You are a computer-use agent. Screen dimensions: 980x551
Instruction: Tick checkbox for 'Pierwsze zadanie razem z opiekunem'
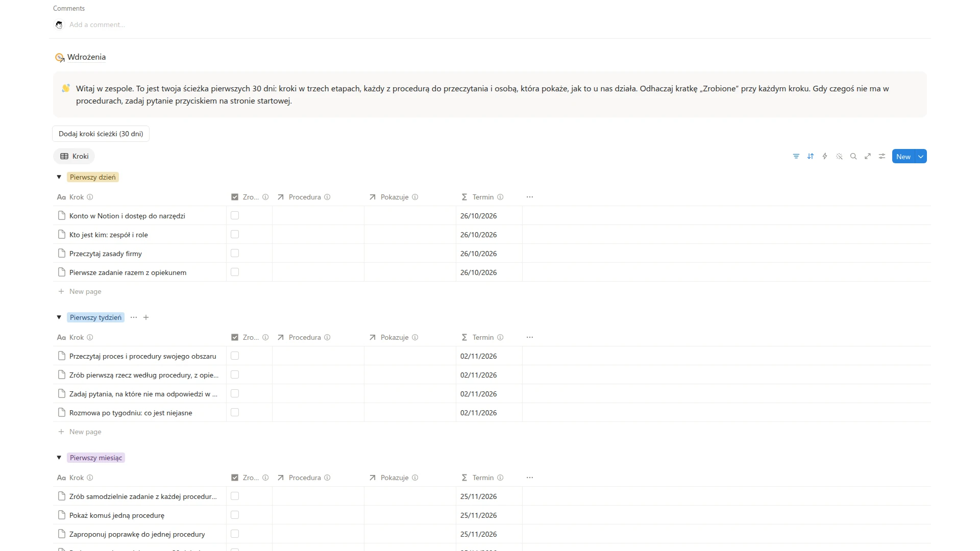(235, 272)
